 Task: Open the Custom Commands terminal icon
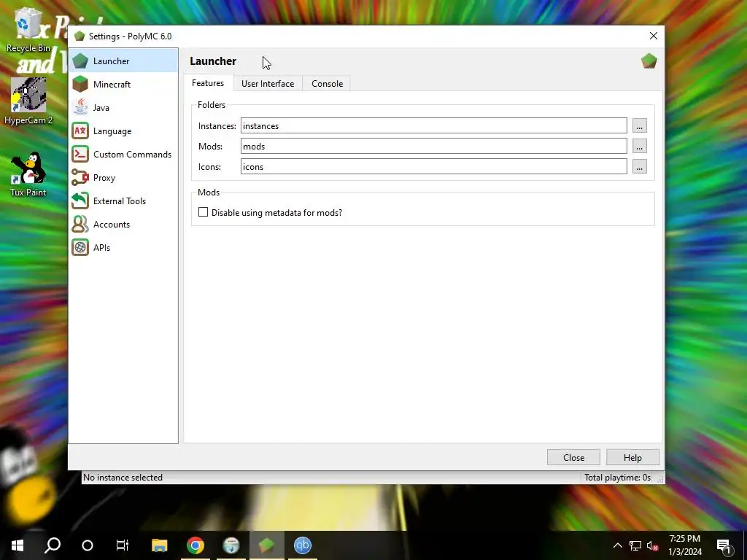coord(80,155)
